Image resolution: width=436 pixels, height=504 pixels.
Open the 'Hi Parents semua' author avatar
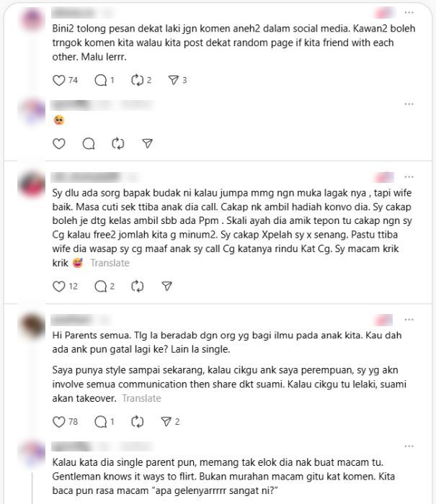(32, 325)
